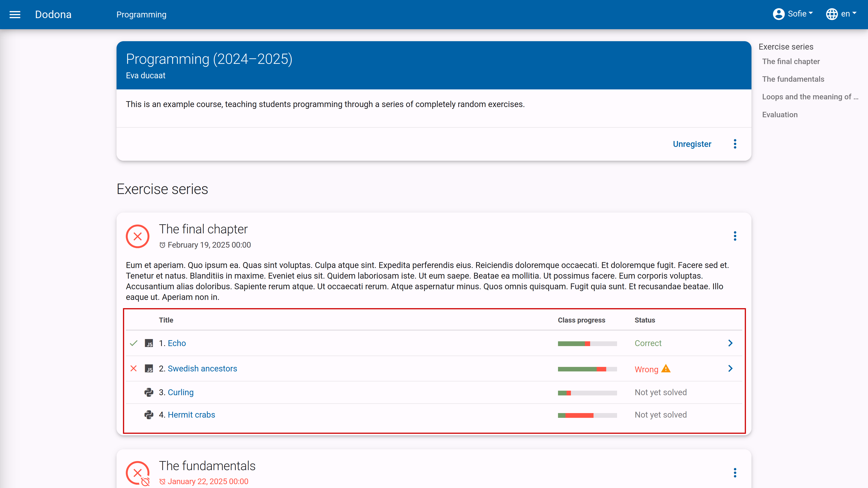Jump to The final chapter in sidebar

point(791,61)
